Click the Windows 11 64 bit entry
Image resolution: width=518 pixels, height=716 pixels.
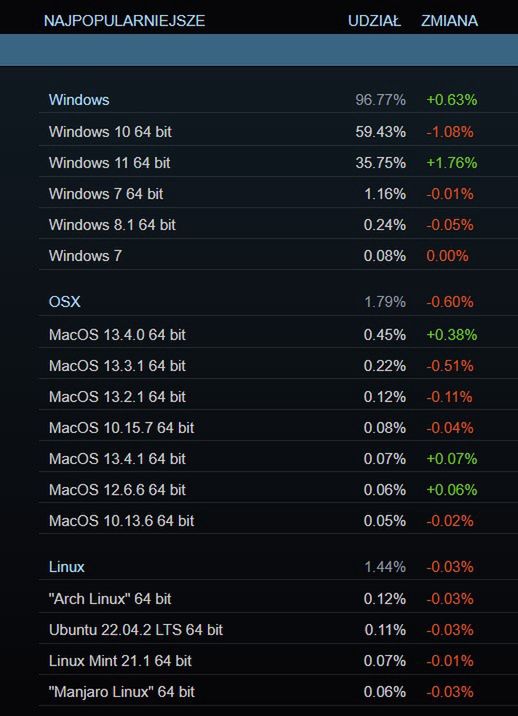coord(278,163)
